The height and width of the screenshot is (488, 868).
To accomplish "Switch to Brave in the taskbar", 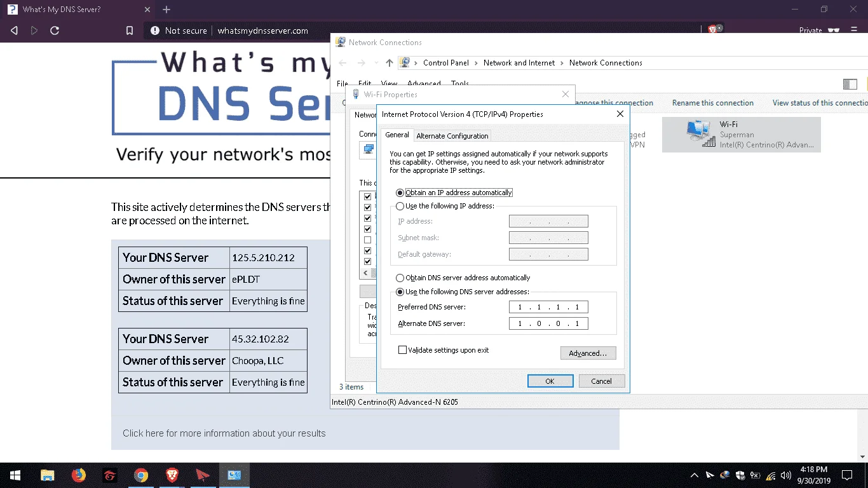I will [172, 475].
